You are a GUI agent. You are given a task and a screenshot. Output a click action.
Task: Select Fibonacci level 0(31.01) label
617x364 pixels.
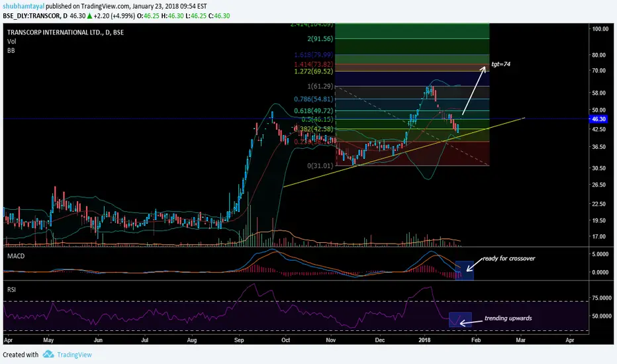(320, 165)
